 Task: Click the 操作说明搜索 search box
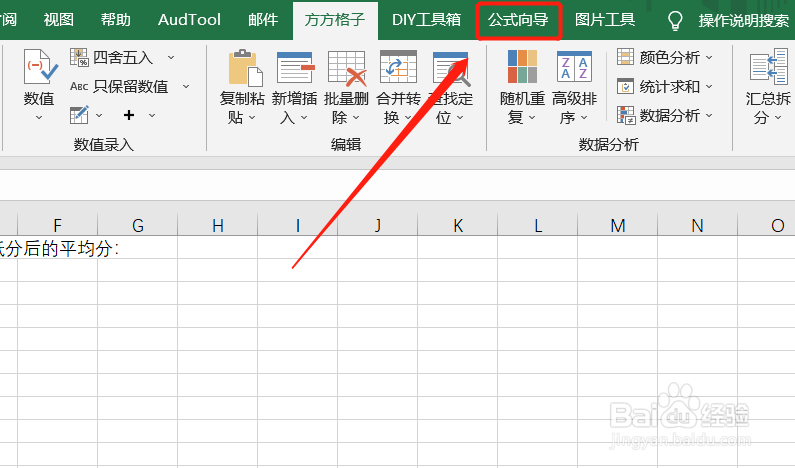point(743,21)
